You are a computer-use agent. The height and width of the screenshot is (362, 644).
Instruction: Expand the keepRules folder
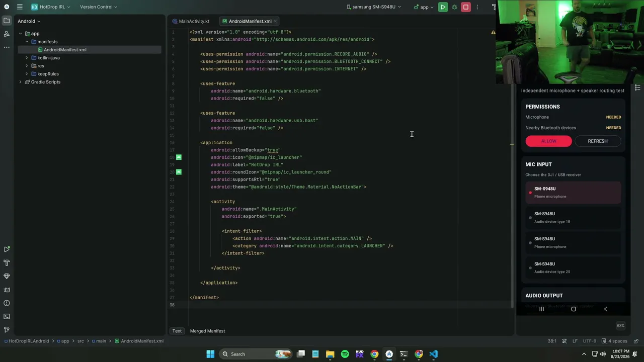pyautogui.click(x=27, y=74)
